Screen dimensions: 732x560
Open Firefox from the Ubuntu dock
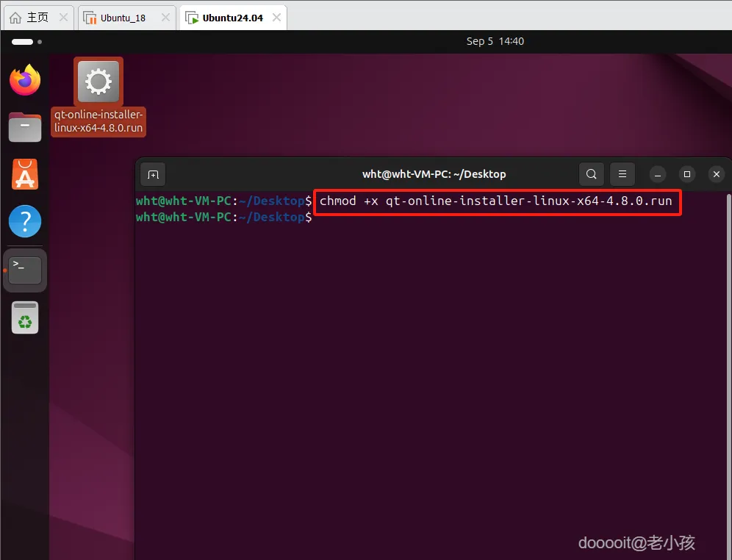pyautogui.click(x=25, y=80)
